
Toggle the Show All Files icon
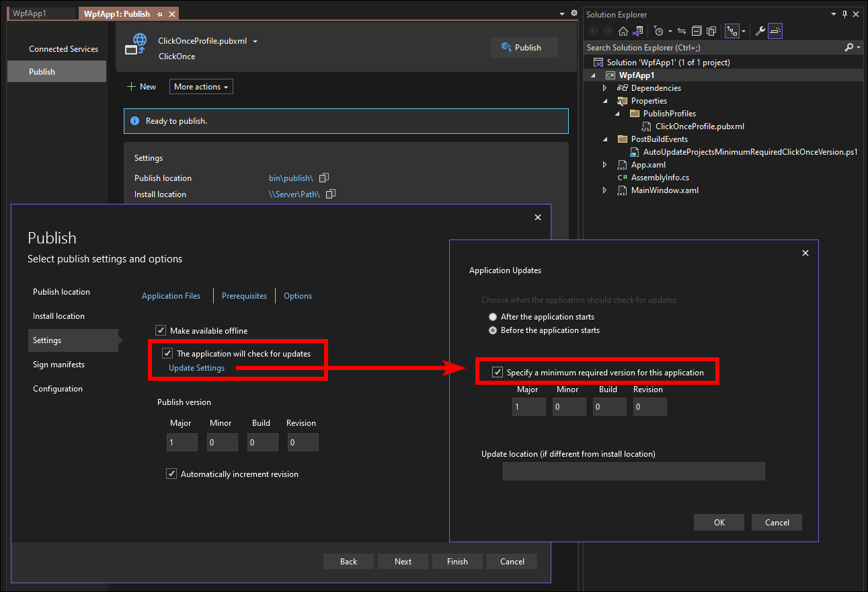tap(711, 31)
